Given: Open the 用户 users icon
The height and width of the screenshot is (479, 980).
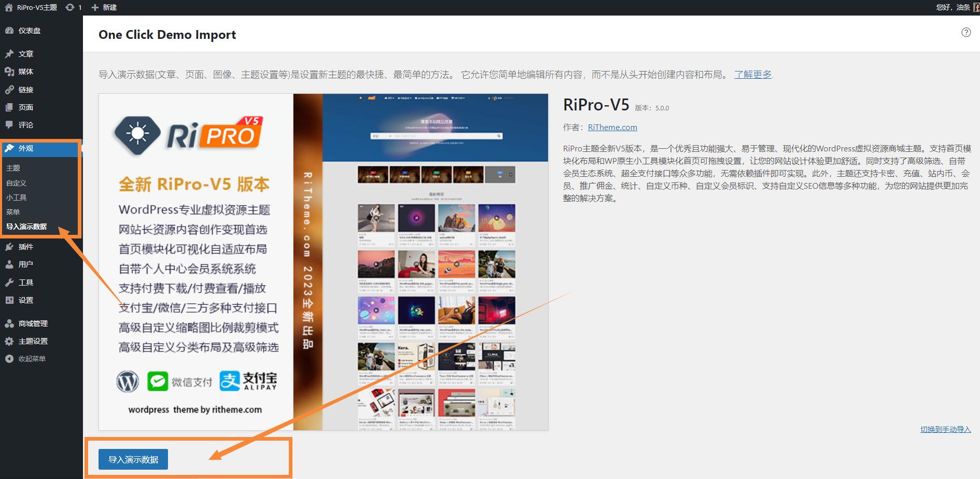Looking at the screenshot, I should pos(9,264).
